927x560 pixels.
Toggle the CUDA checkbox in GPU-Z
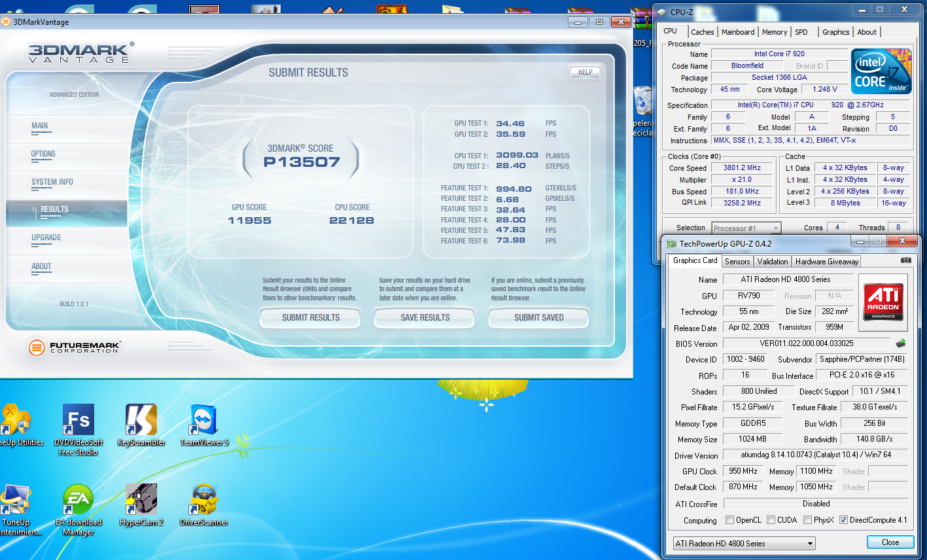[771, 520]
